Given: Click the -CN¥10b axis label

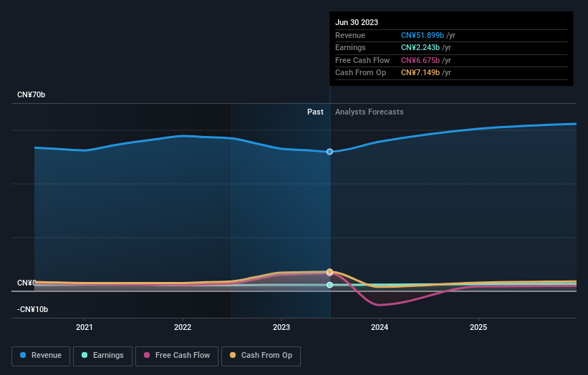Looking at the screenshot, I should pyautogui.click(x=33, y=309).
